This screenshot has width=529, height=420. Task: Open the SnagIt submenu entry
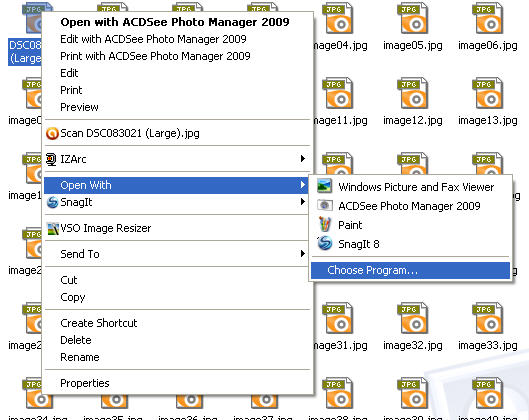[x=177, y=202]
